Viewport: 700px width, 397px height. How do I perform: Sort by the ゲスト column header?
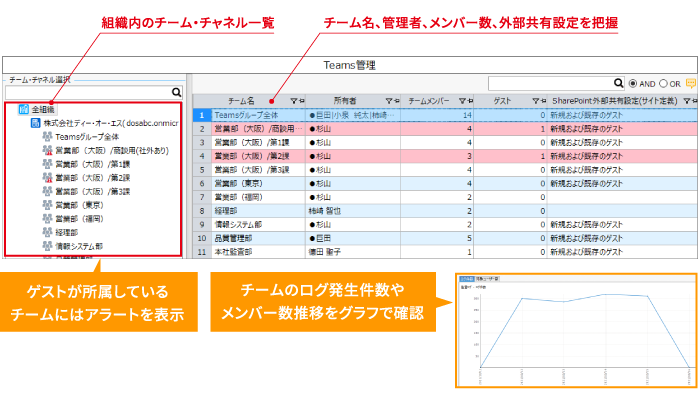pos(502,101)
